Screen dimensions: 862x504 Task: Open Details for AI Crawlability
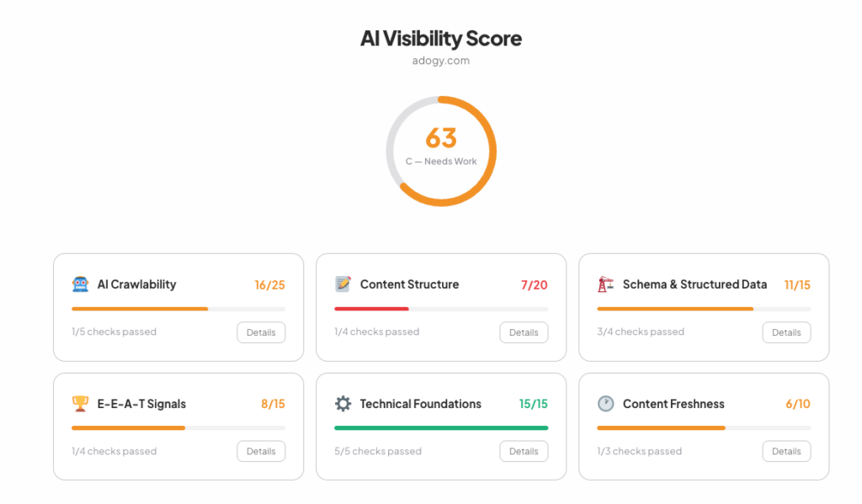[x=261, y=332]
